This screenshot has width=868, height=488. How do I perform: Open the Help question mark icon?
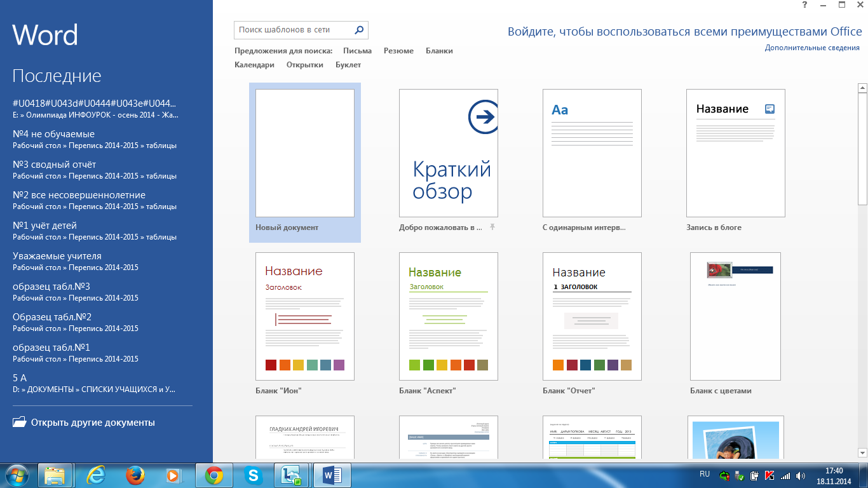(805, 5)
